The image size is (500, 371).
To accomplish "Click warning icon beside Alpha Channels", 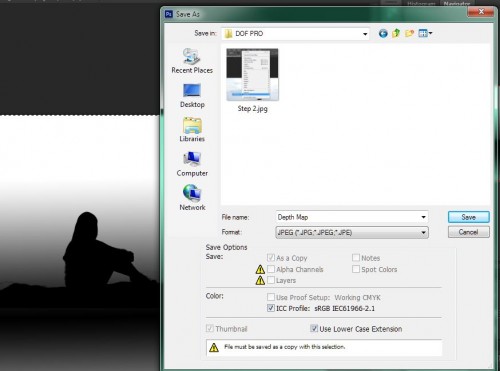I will [260, 269].
